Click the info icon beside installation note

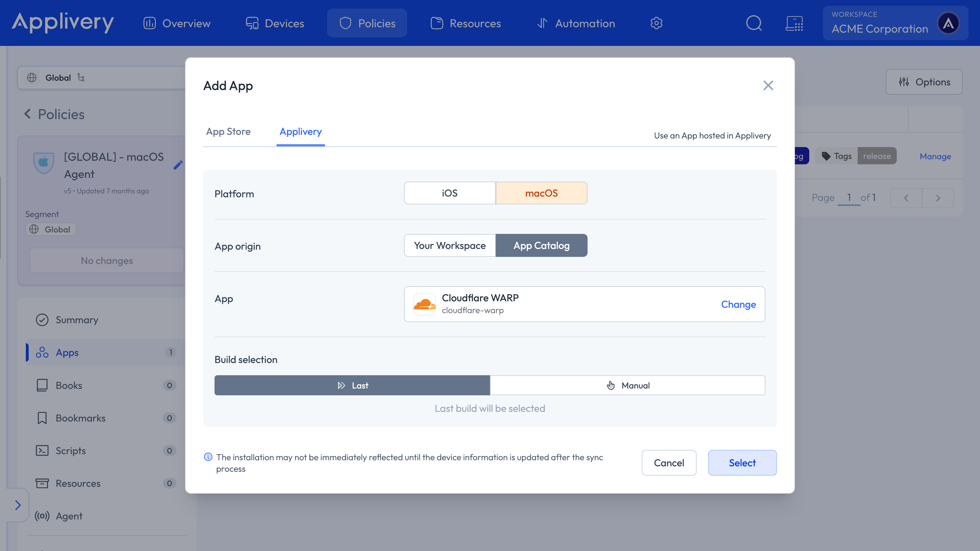(x=208, y=457)
